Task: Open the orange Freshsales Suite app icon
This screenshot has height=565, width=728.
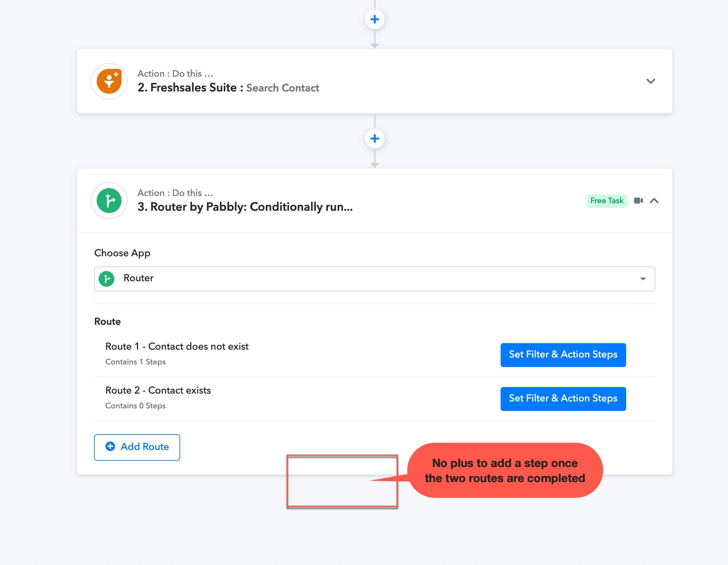Action: (109, 81)
